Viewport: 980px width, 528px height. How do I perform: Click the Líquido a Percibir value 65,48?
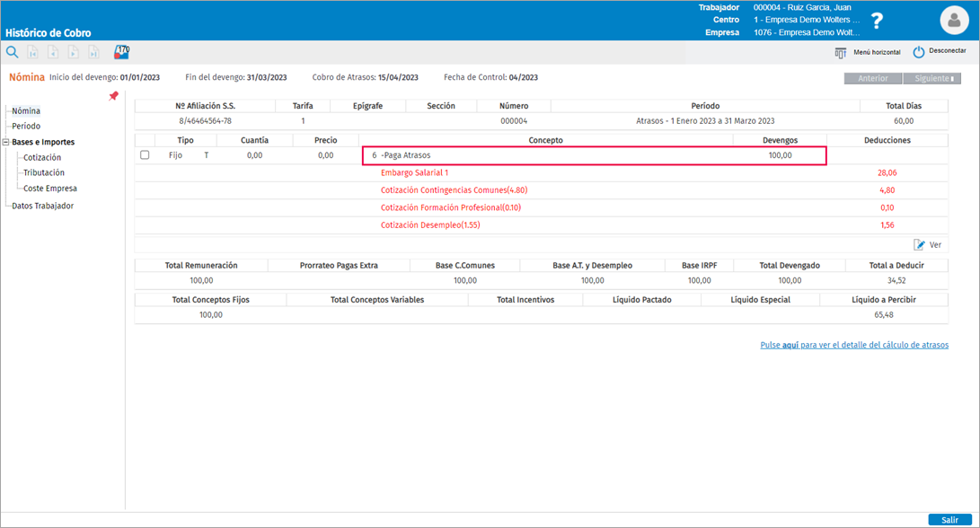[x=884, y=315]
